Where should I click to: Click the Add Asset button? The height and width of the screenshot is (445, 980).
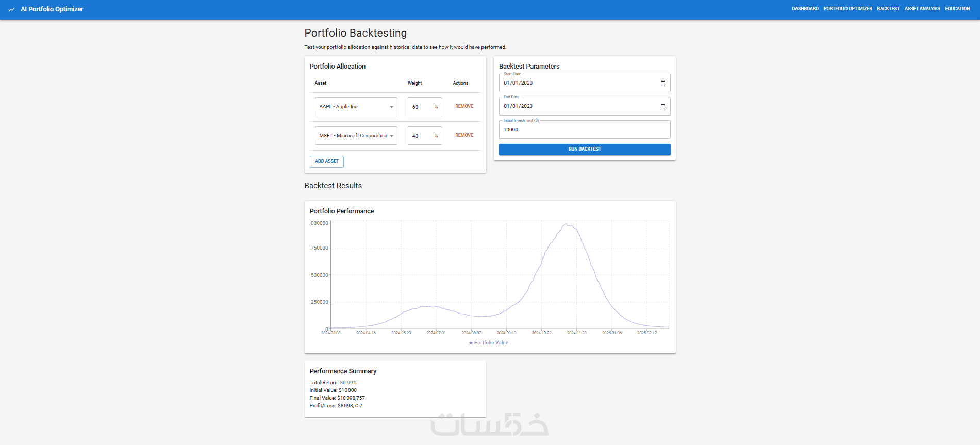[x=327, y=161]
